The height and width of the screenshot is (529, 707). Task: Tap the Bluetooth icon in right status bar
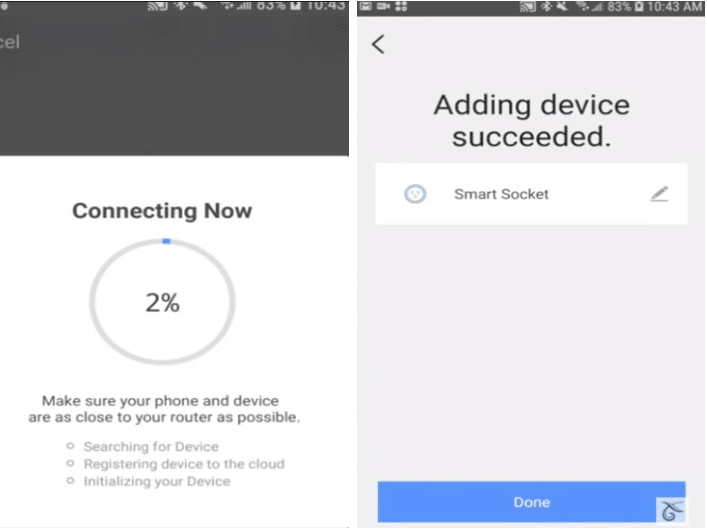(x=546, y=6)
